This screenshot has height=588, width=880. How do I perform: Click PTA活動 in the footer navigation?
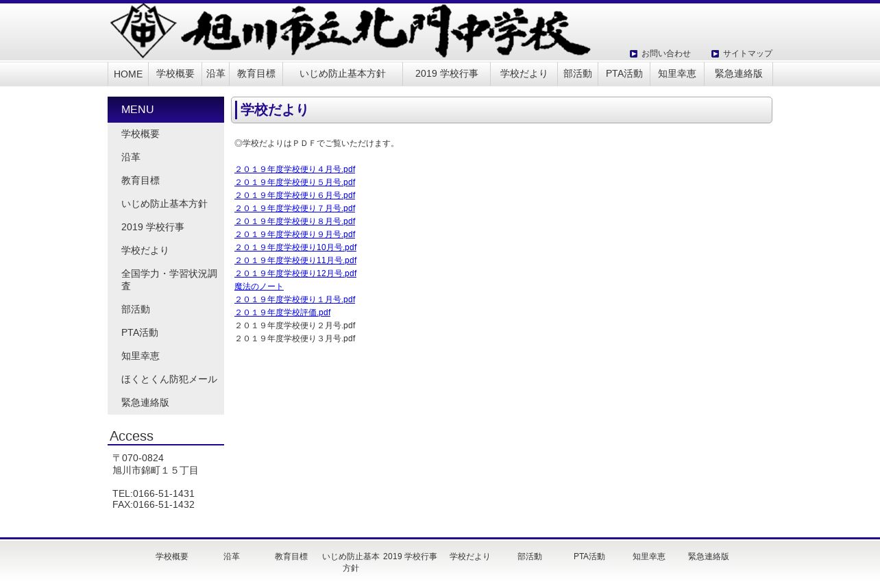589,556
